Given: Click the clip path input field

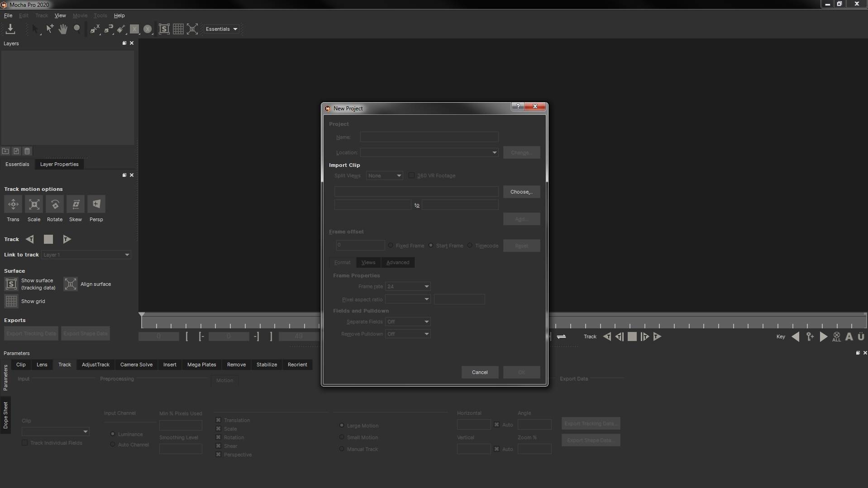Looking at the screenshot, I should (416, 192).
